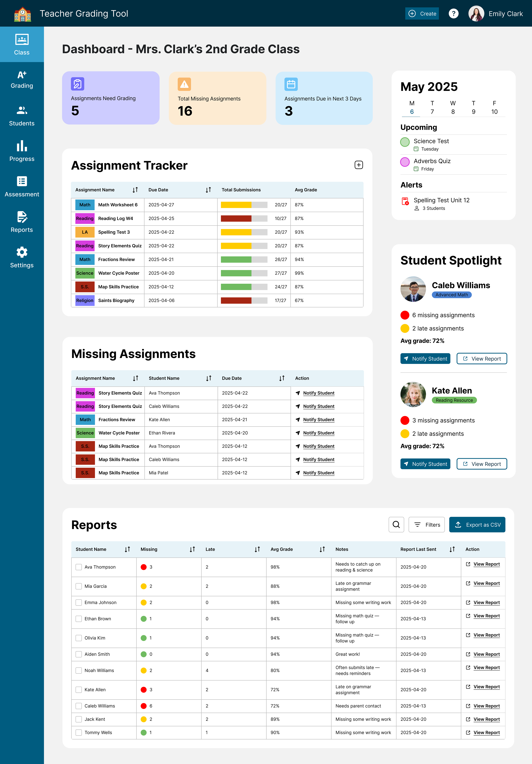
Task: Click the search icon in Reports
Action: pos(396,525)
